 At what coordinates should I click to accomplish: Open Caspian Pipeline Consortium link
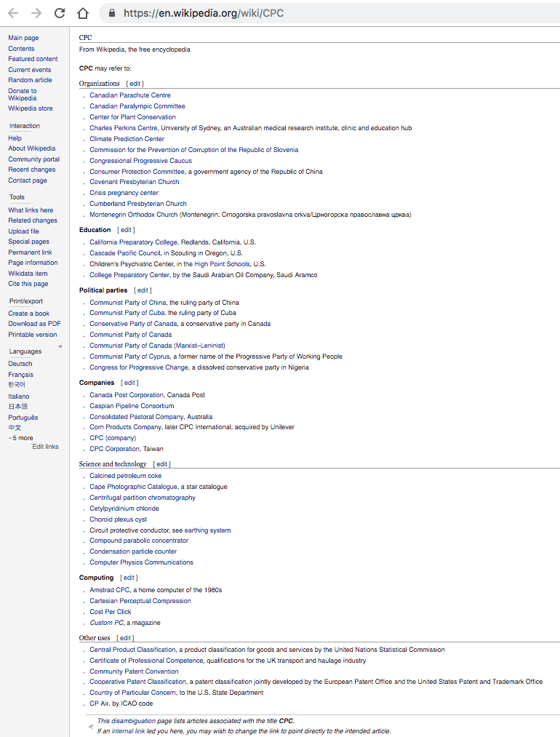[x=132, y=406]
